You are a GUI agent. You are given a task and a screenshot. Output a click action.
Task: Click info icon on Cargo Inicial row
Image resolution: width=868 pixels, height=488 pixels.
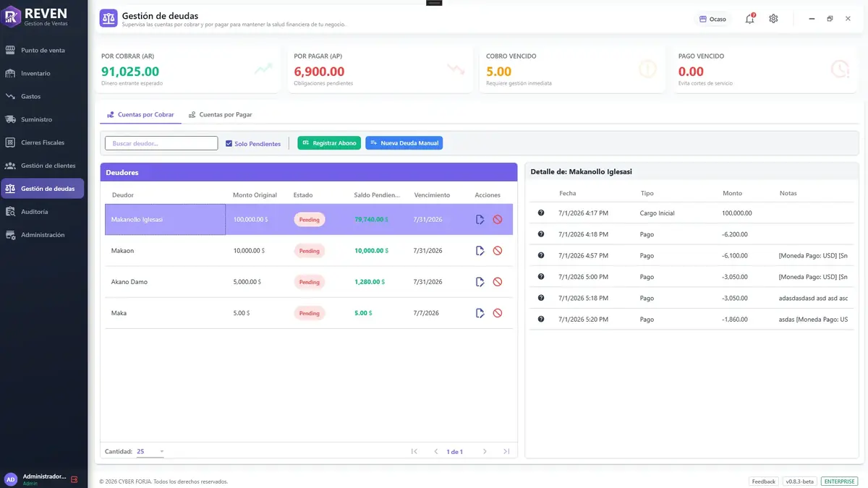pyautogui.click(x=540, y=213)
